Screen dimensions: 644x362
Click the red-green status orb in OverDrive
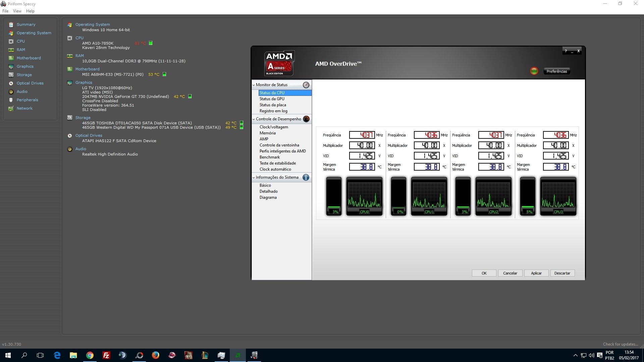pyautogui.click(x=534, y=71)
